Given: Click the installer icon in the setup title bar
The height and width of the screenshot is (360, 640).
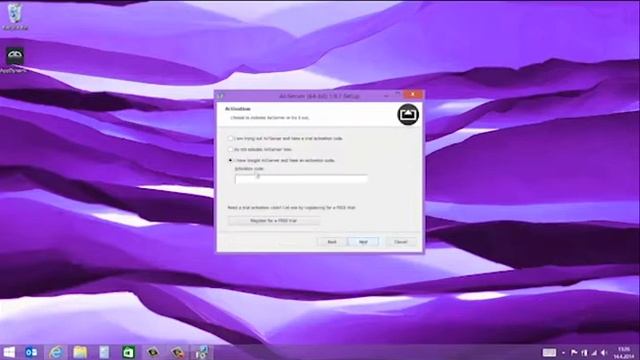Looking at the screenshot, I should coord(221,96).
